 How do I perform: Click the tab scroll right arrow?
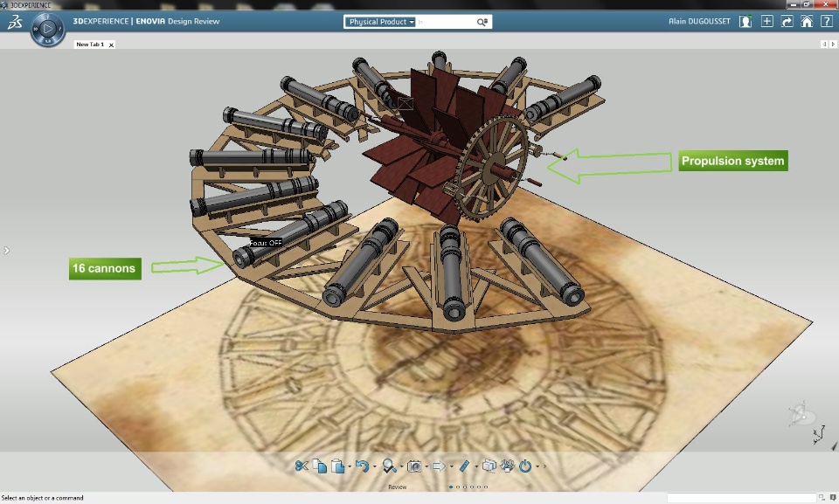click(833, 45)
